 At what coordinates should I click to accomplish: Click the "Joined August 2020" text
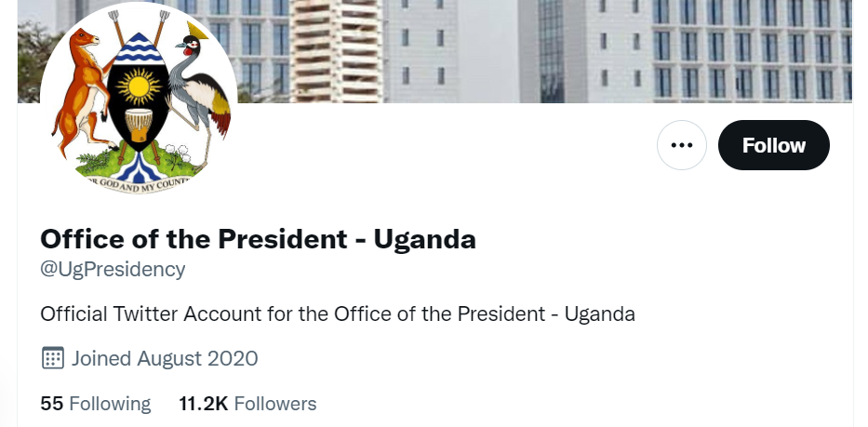[x=165, y=358]
